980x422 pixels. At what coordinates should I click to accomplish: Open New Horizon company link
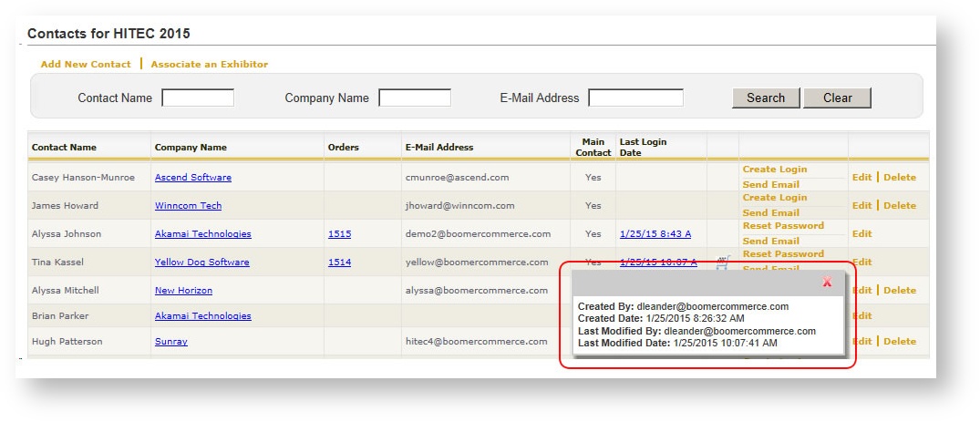(x=184, y=290)
